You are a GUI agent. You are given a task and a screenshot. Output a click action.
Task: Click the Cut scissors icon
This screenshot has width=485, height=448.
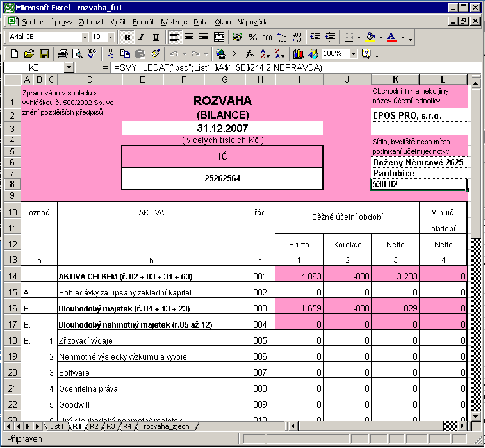click(110, 54)
